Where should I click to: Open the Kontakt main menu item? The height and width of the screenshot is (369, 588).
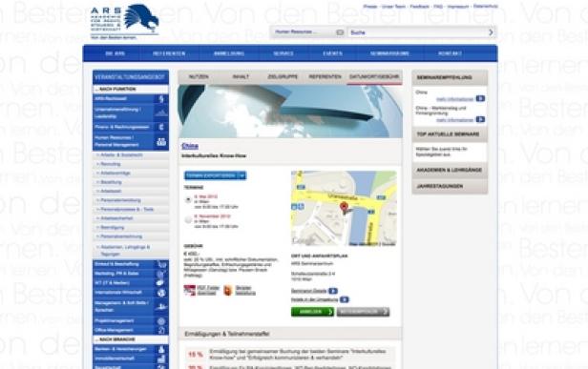pyautogui.click(x=450, y=53)
